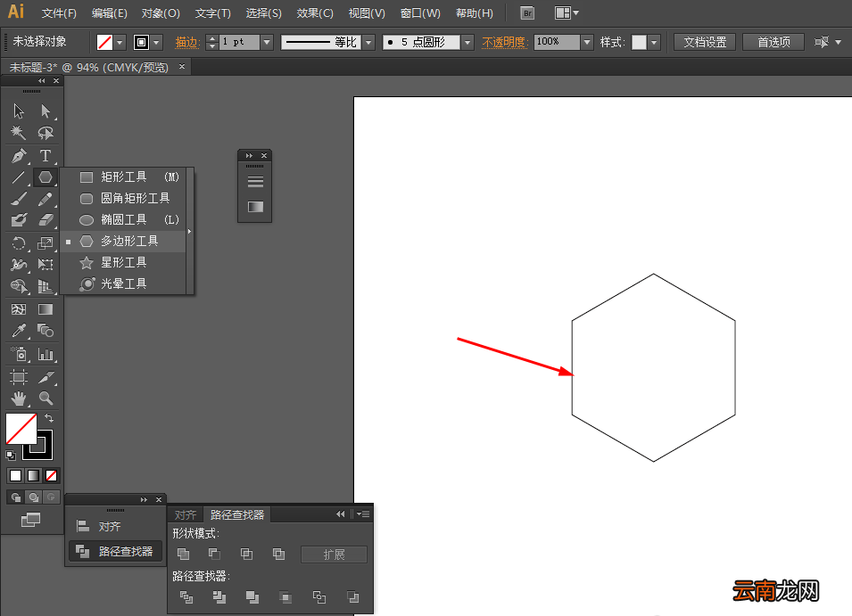Enable Draw Normal mode
Image resolution: width=852 pixels, height=616 pixels.
coord(16,497)
